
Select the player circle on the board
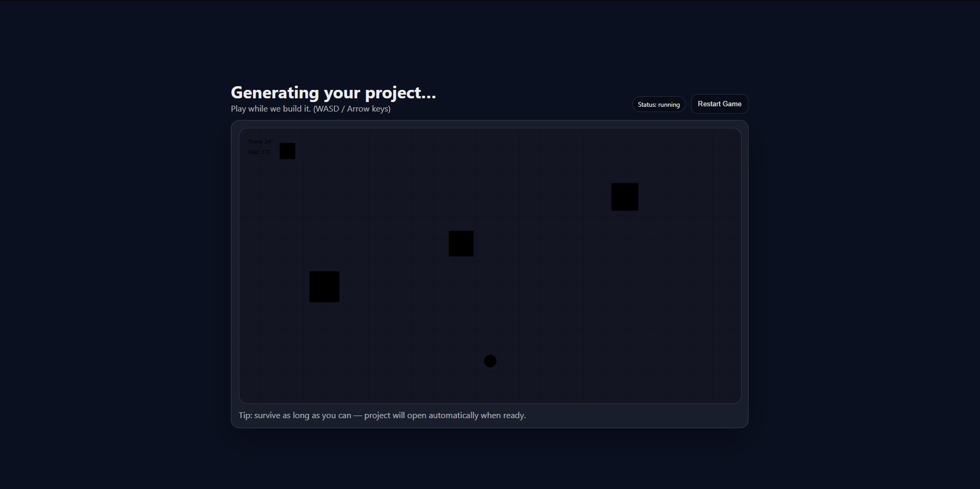[490, 361]
